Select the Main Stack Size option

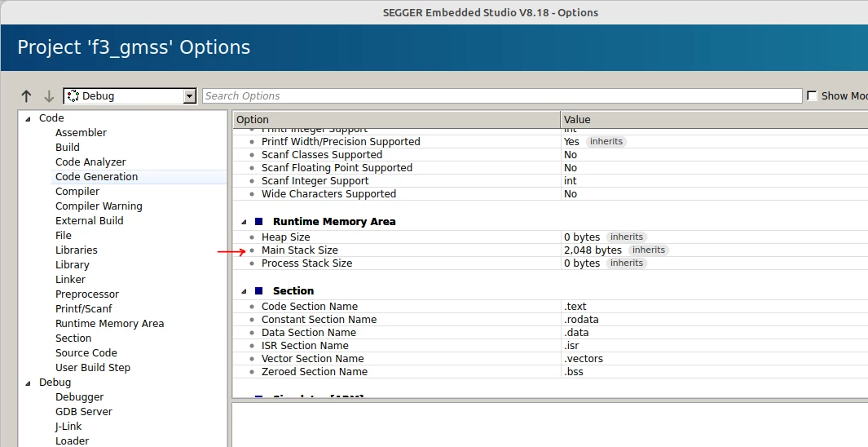click(299, 250)
